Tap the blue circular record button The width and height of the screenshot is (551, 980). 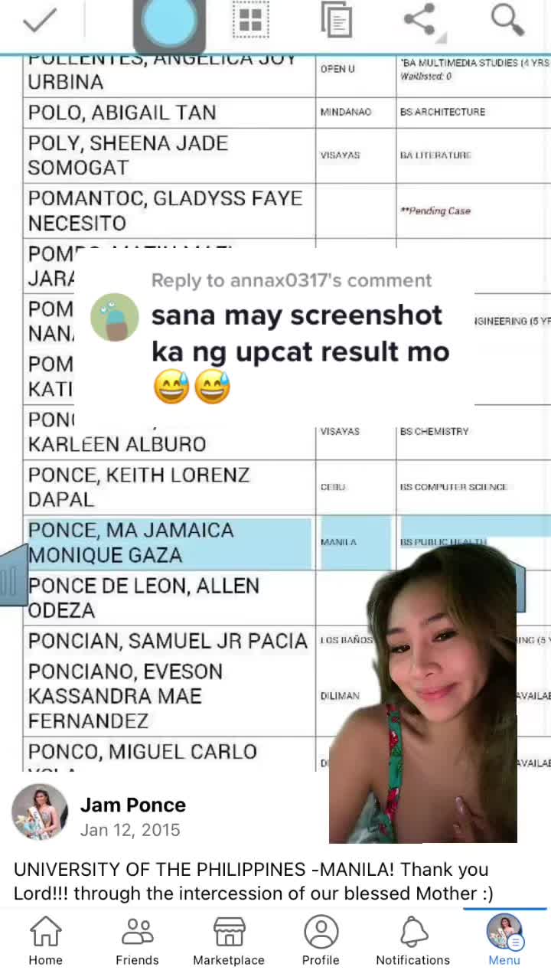[x=169, y=23]
